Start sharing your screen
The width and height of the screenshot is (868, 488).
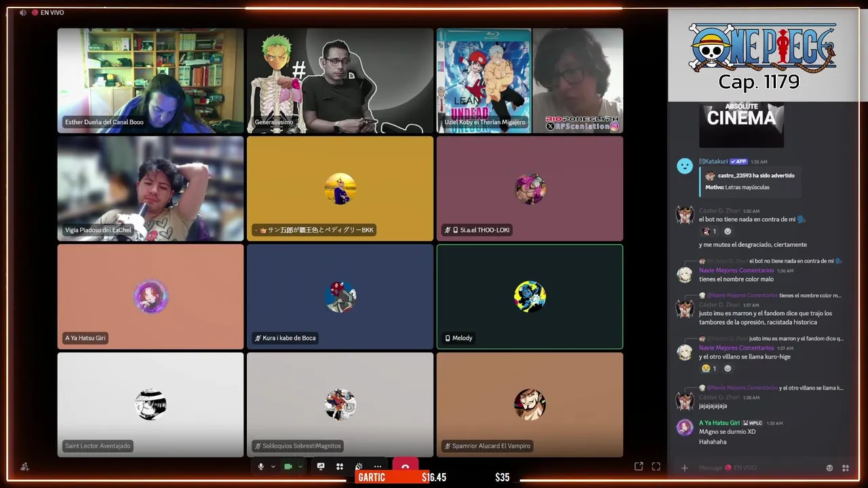click(x=321, y=466)
